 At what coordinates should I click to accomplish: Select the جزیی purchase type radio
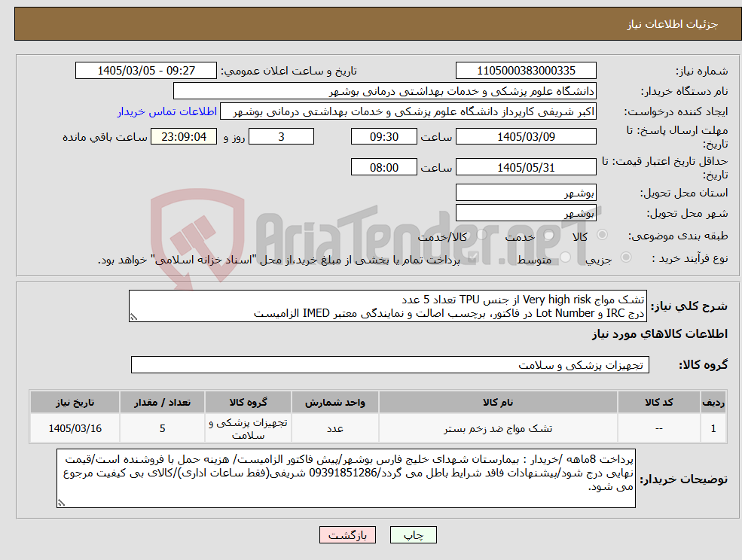point(625,257)
